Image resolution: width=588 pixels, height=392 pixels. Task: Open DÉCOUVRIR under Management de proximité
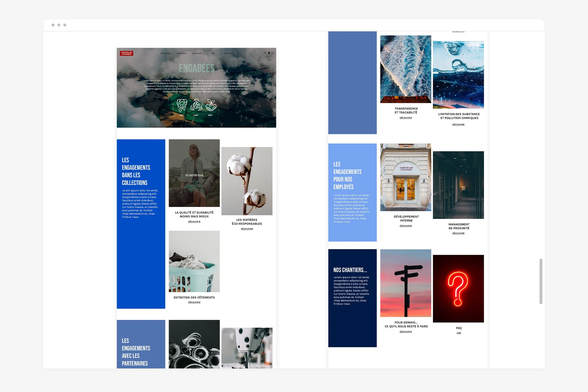pyautogui.click(x=458, y=233)
